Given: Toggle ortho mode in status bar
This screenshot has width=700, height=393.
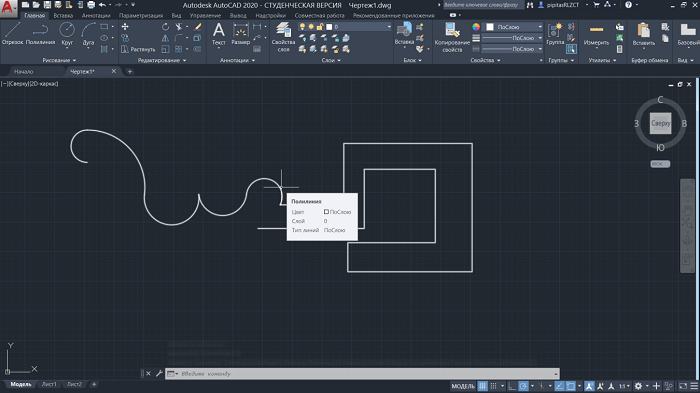Looking at the screenshot, I should pos(512,386).
